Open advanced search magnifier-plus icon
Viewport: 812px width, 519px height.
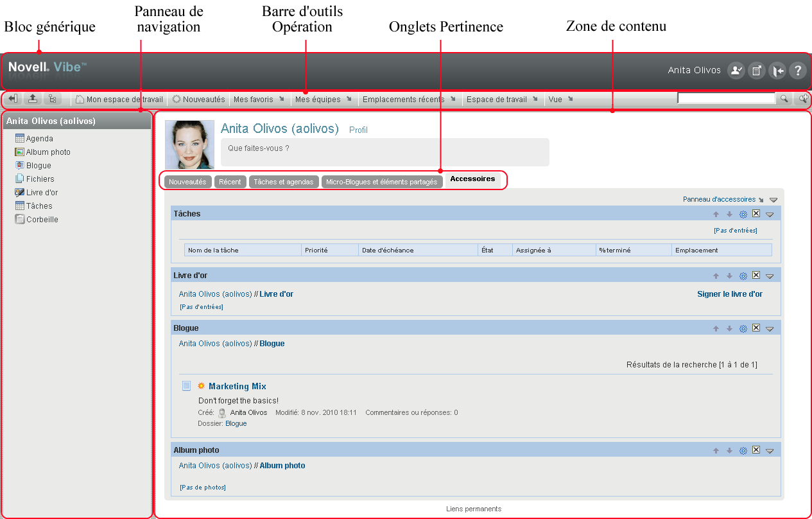click(x=803, y=99)
